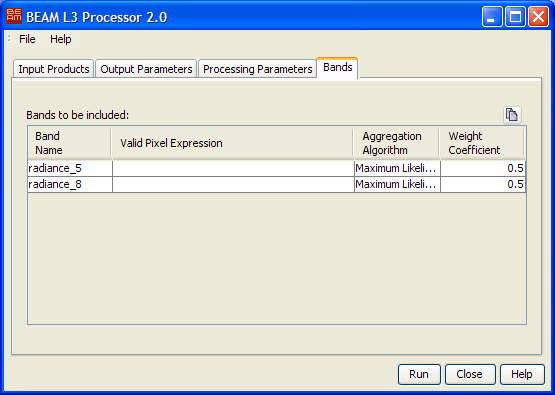Open aggregation algorithm dropdown for radiance_5
Image resolution: width=555 pixels, height=395 pixels.
pos(397,168)
